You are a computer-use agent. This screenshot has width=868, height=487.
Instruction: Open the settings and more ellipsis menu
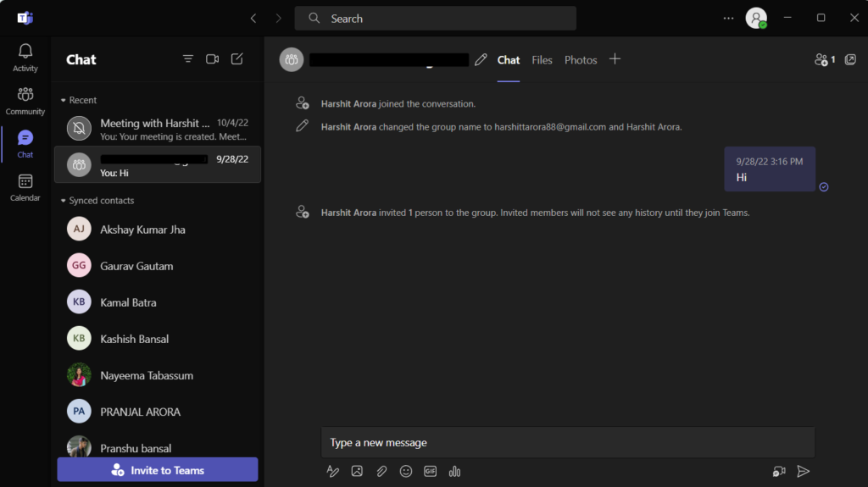(x=728, y=18)
